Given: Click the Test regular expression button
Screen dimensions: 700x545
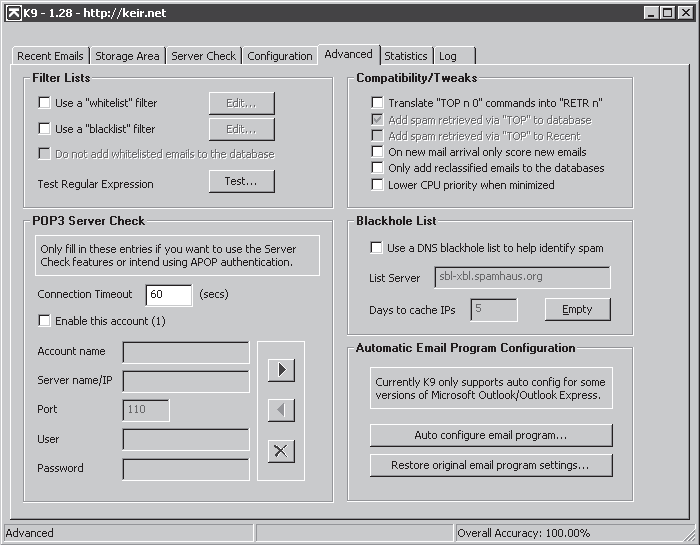Looking at the screenshot, I should (x=242, y=181).
